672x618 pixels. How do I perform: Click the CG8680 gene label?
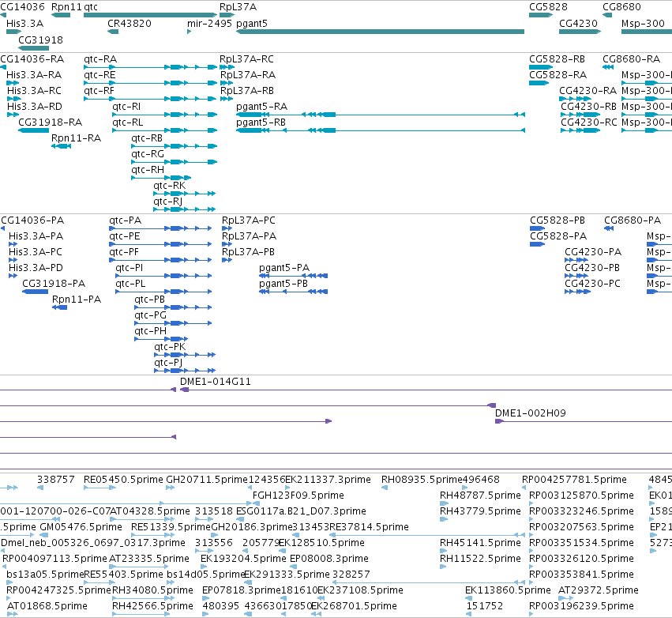(x=622, y=7)
